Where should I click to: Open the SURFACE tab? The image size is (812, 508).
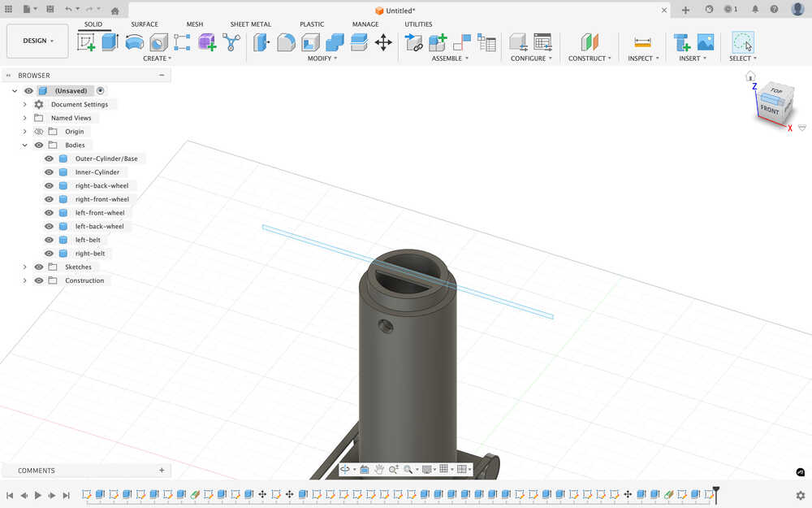click(x=145, y=24)
